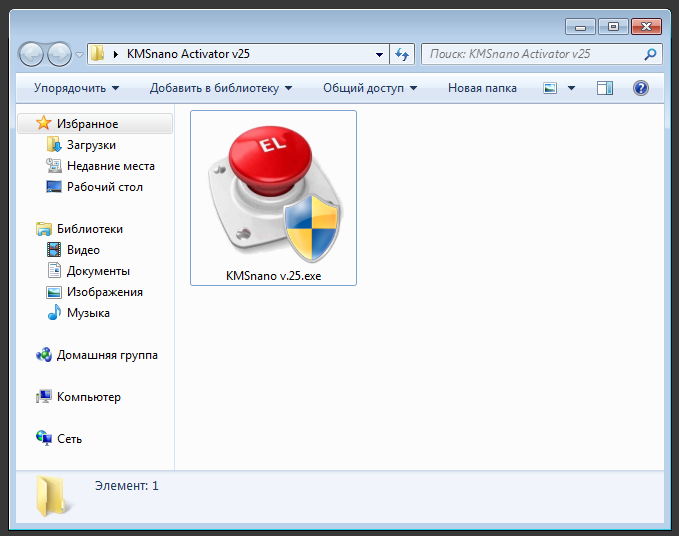Click in the search input field
The height and width of the screenshot is (536, 679).
[x=530, y=54]
